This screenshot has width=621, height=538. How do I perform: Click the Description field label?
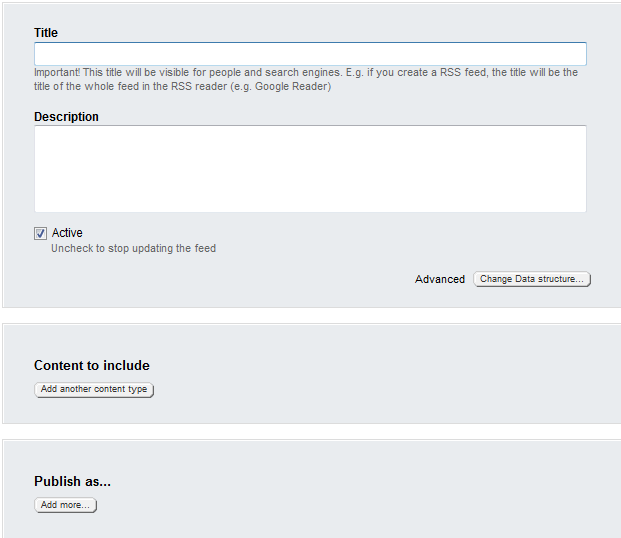[66, 117]
